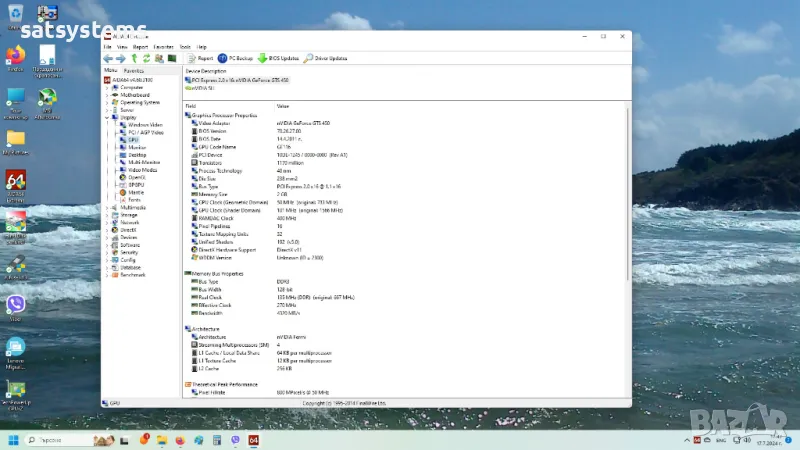Collapse the Display tree node

[107, 117]
